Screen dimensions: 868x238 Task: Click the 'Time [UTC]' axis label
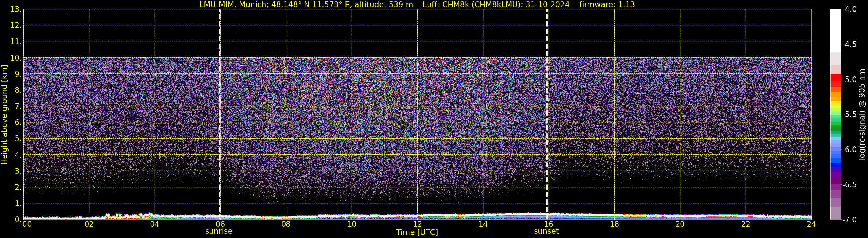[417, 232]
